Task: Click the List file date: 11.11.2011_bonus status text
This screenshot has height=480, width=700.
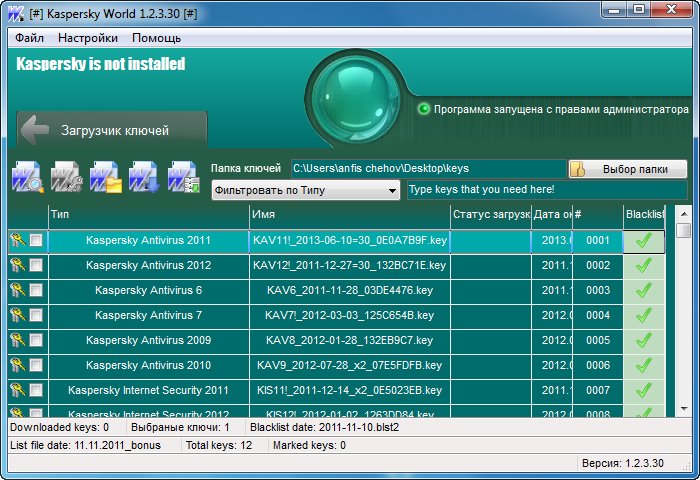Action: (85, 445)
